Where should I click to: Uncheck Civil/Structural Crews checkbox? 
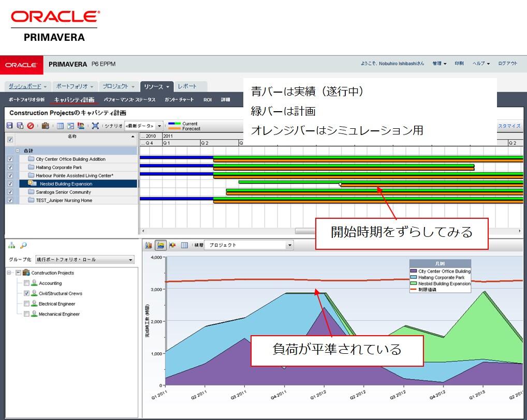pyautogui.click(x=26, y=293)
